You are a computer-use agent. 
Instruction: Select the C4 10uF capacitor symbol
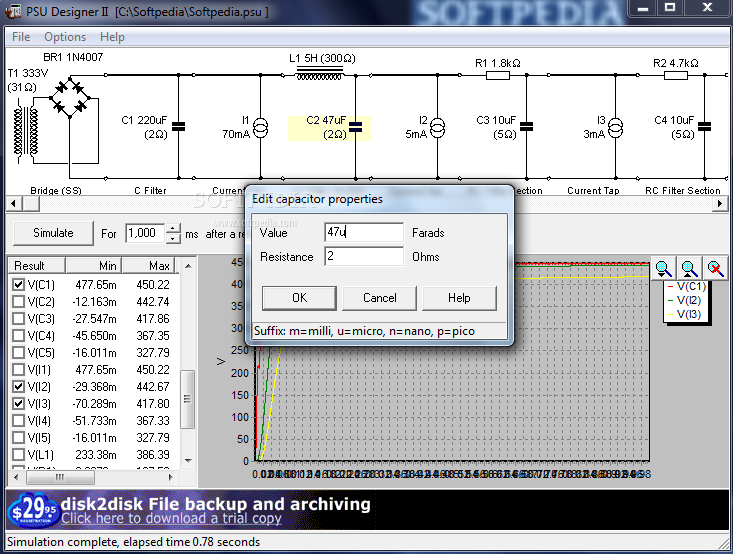(x=704, y=127)
